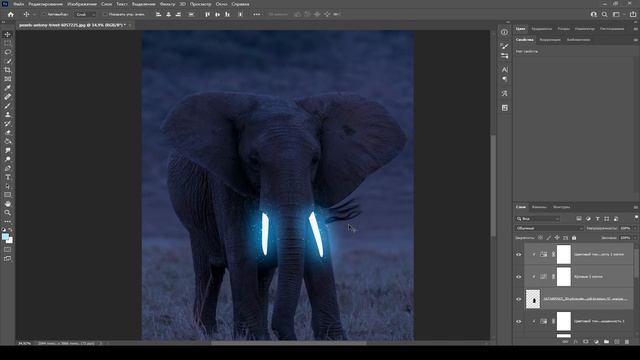This screenshot has width=640, height=360.
Task: Select the Type tool
Action: click(7, 177)
